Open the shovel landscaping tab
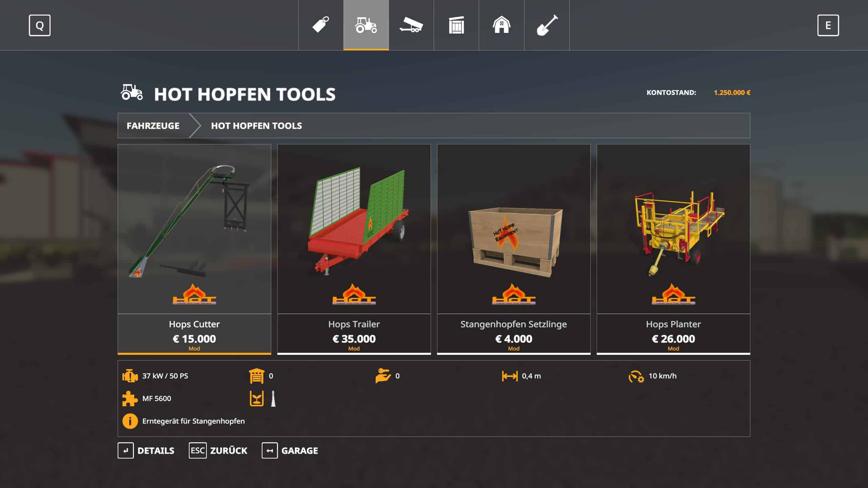Image resolution: width=868 pixels, height=488 pixels. click(x=547, y=25)
